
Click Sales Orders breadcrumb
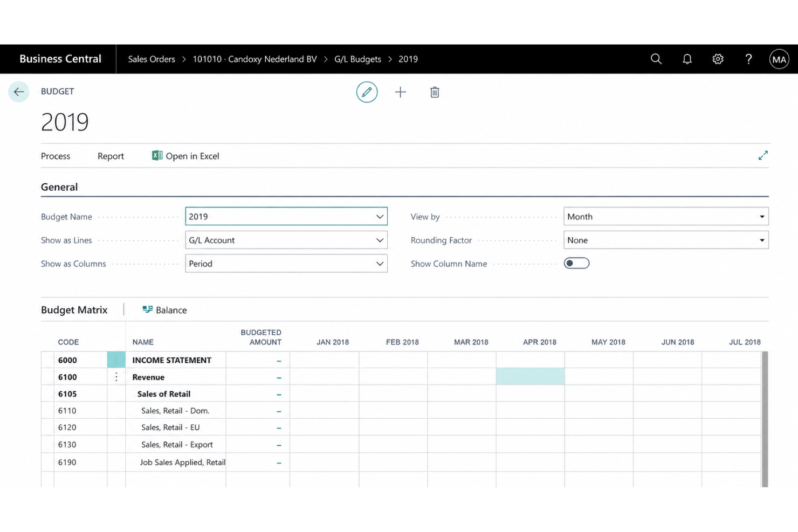152,59
